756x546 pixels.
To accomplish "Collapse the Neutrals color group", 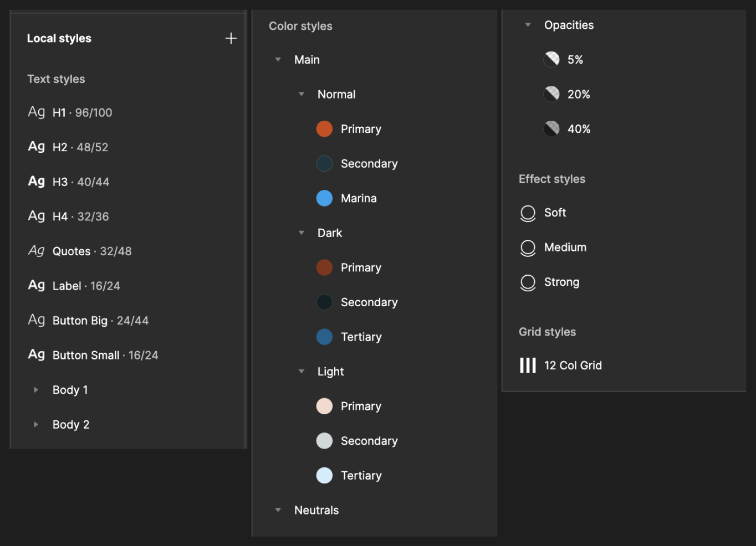I will tap(278, 510).
